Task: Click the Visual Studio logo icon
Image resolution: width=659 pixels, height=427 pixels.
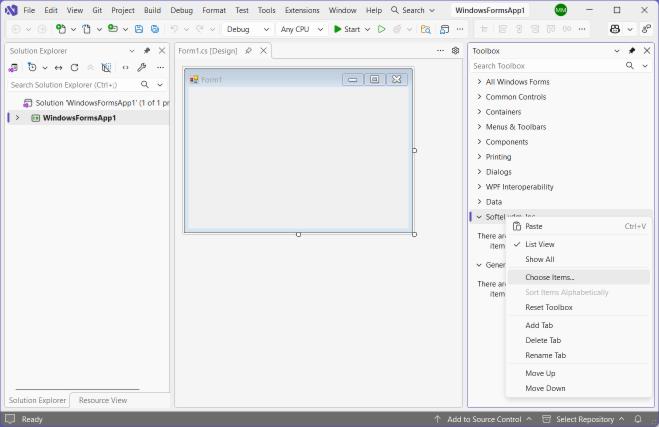Action: (x=11, y=10)
